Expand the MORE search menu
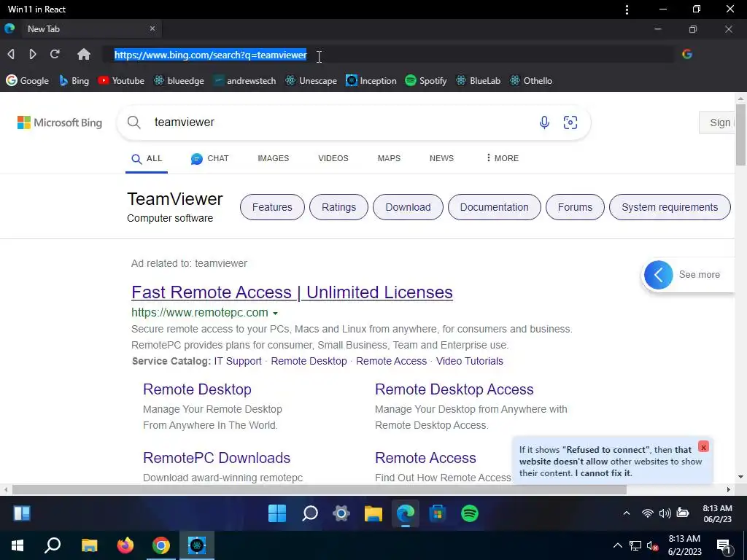Viewport: 747px width, 560px height. click(502, 158)
